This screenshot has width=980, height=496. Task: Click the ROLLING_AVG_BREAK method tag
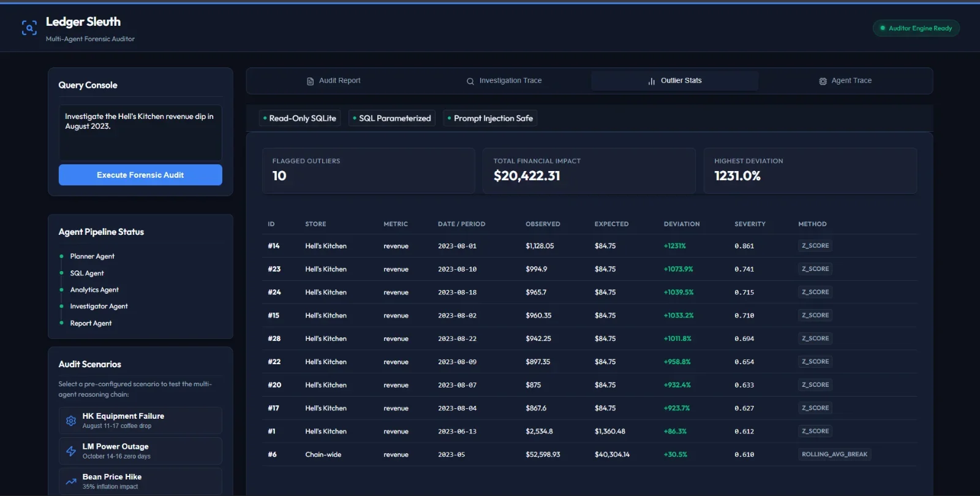point(834,454)
